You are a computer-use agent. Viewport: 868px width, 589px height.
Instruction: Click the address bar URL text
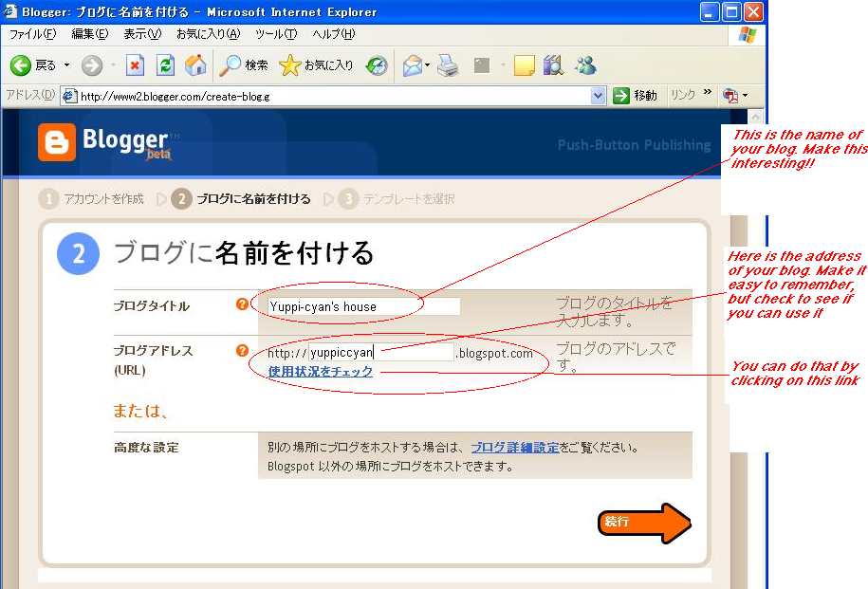coord(175,97)
